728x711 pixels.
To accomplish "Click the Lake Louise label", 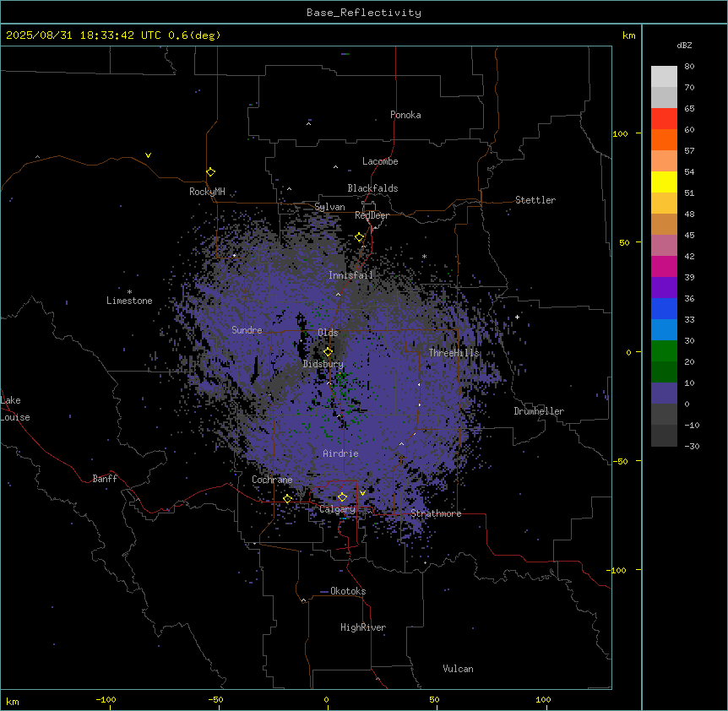I will tap(15, 409).
